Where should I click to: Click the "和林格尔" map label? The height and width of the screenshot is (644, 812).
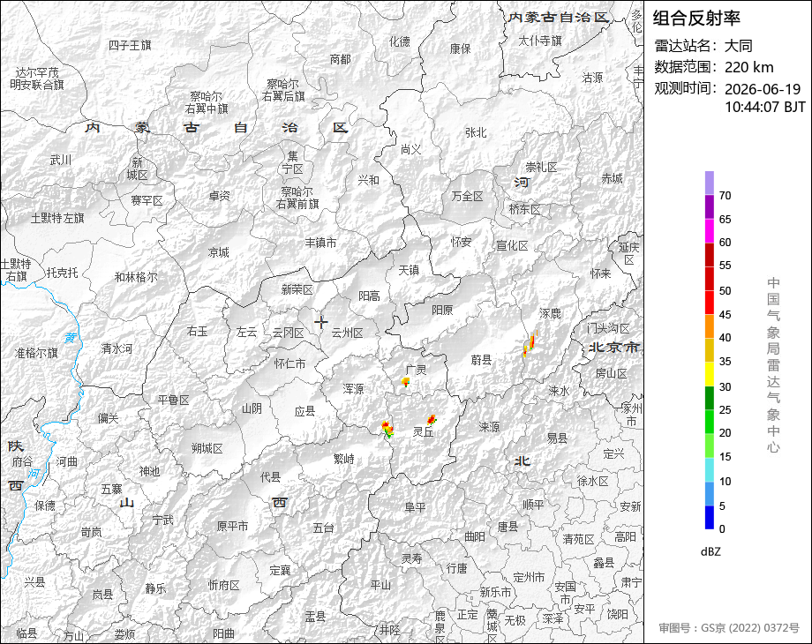[136, 278]
